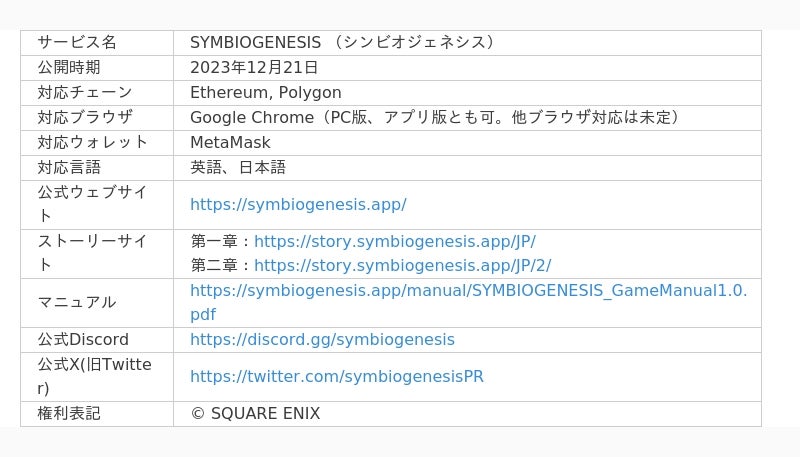Open the chapter one story site link
Image resolution: width=800 pixels, height=457 pixels.
coord(394,241)
